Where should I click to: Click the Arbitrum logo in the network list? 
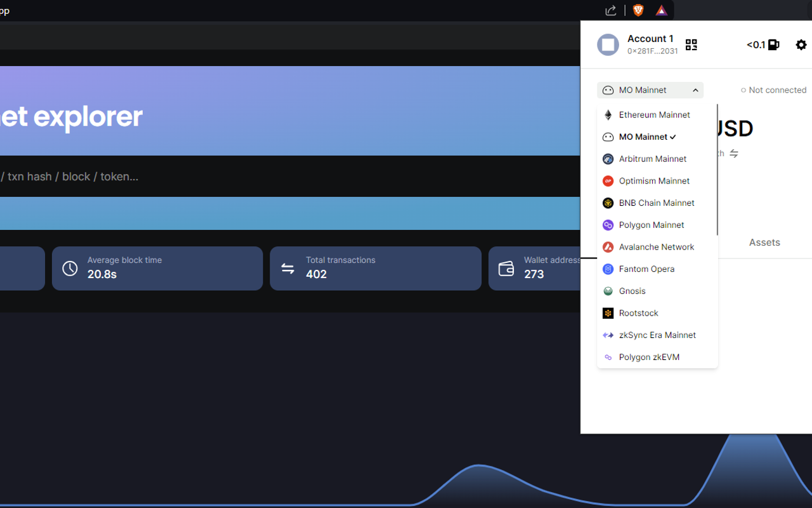coord(608,159)
